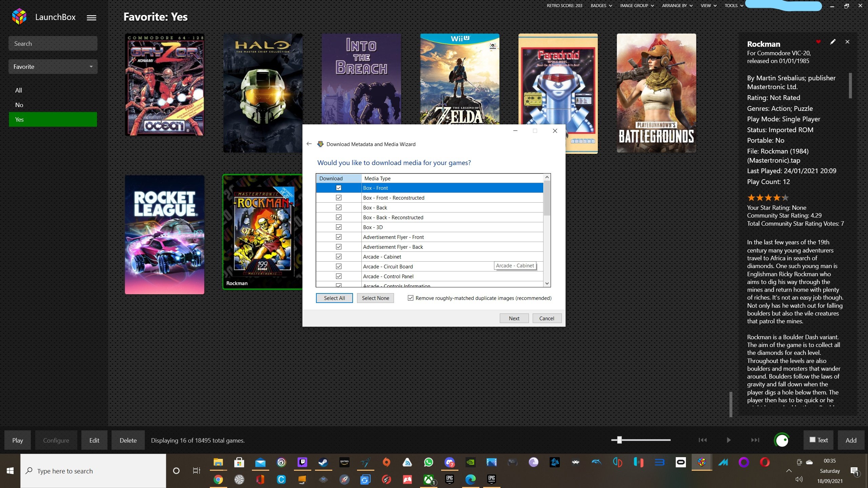Click the green circular progress icon
The image size is (868, 488).
pyautogui.click(x=782, y=440)
